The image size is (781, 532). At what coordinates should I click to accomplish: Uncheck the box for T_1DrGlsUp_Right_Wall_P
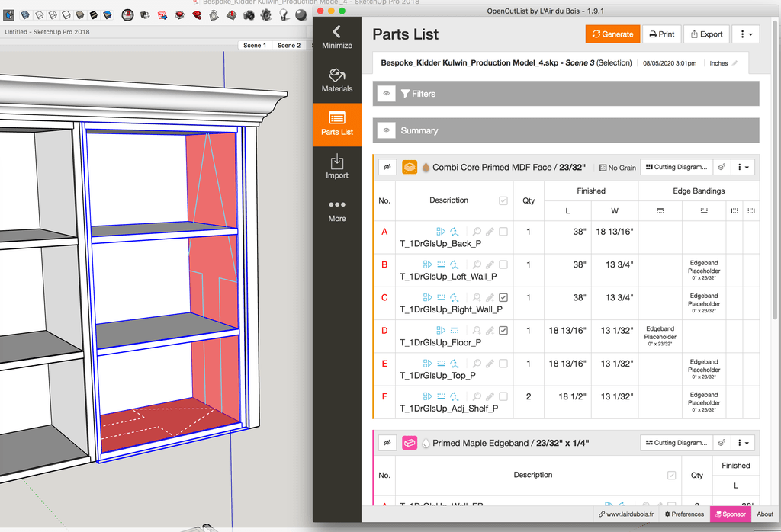point(503,297)
